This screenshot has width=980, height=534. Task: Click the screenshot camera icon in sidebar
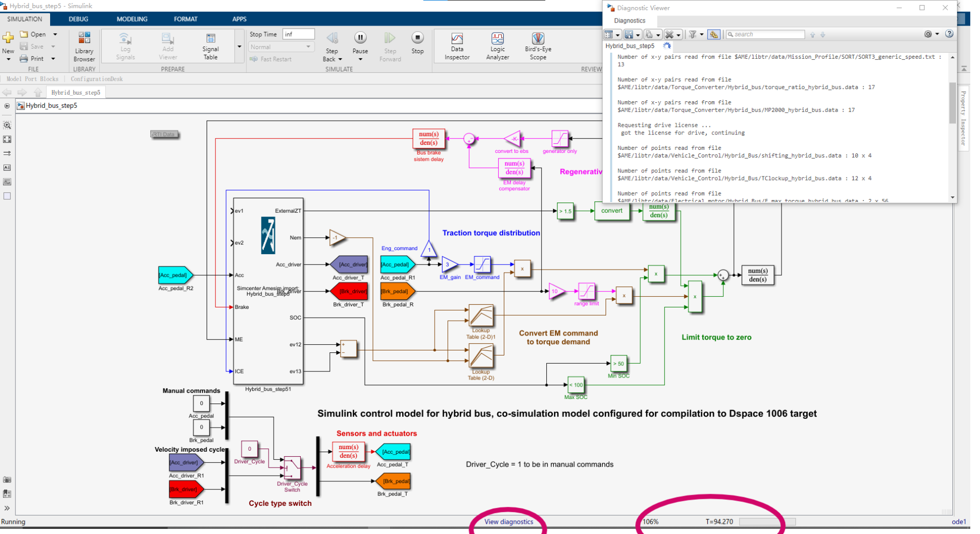[x=7, y=480]
